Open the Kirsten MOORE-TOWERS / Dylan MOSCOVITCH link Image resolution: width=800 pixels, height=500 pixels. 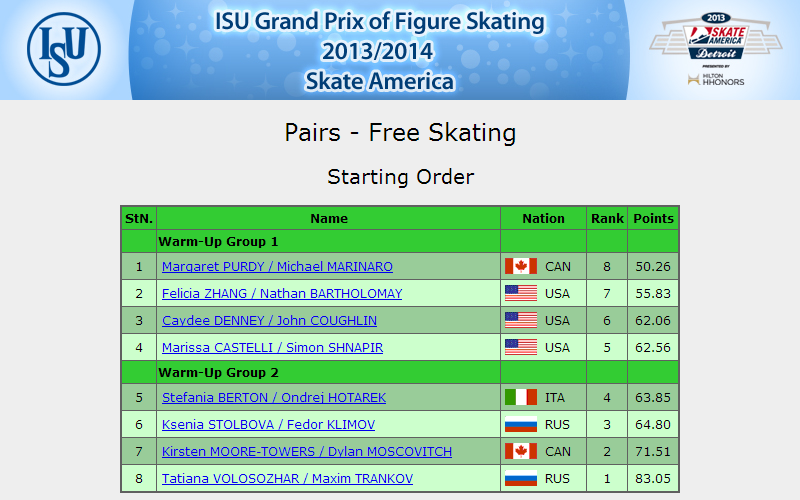(307, 452)
